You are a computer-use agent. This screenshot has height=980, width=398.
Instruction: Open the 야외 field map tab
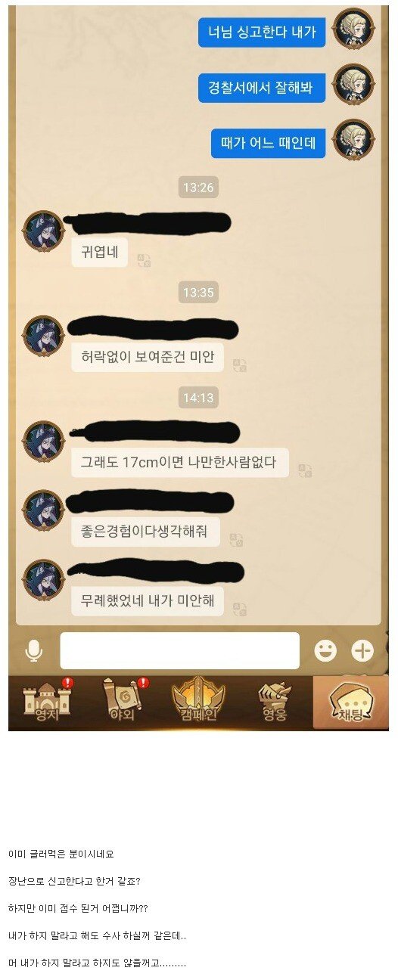pos(123,700)
